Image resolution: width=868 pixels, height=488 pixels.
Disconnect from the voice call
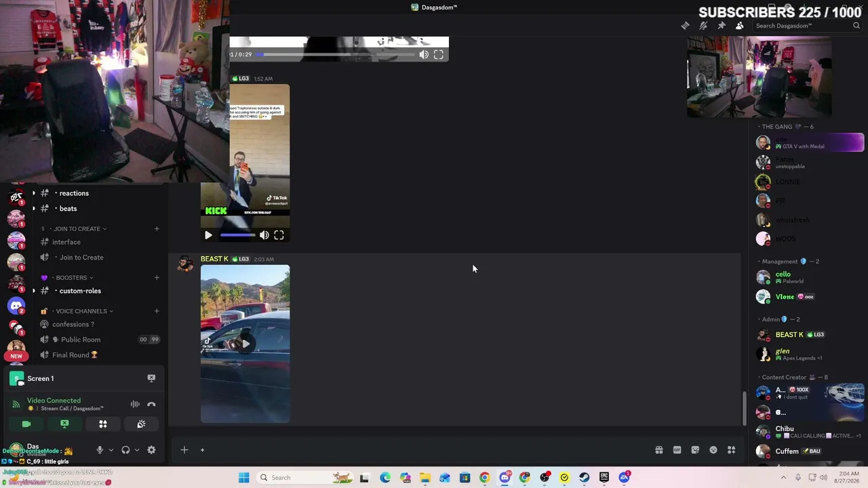pos(151,405)
